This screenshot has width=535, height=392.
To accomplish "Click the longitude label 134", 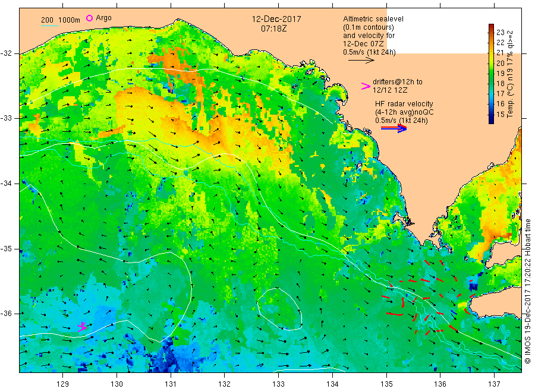I will [332, 384].
